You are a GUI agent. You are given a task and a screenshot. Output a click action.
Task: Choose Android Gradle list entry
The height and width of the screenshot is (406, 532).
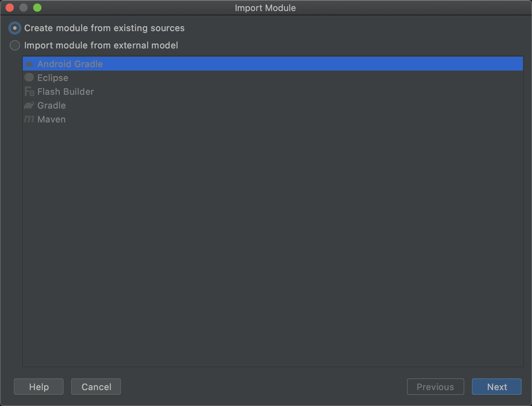[273, 64]
